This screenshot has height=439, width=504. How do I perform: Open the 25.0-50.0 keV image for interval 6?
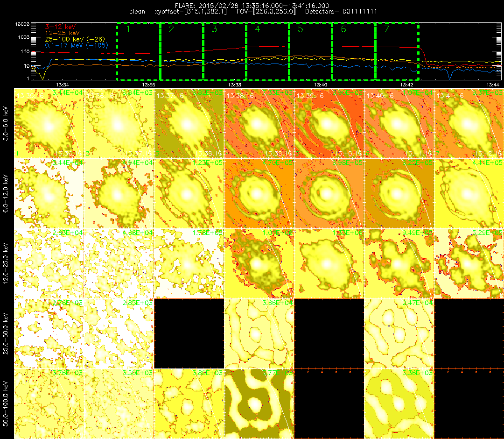pyautogui.click(x=399, y=333)
